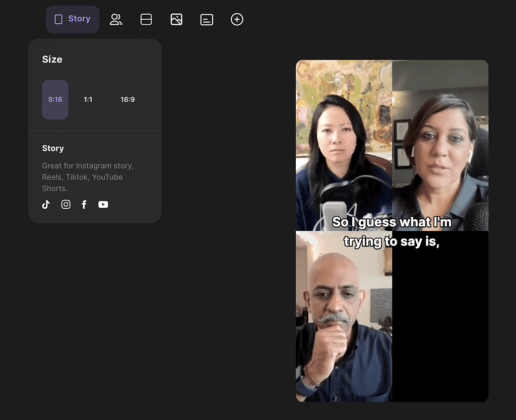Select the 9:16 aspect ratio

[55, 100]
